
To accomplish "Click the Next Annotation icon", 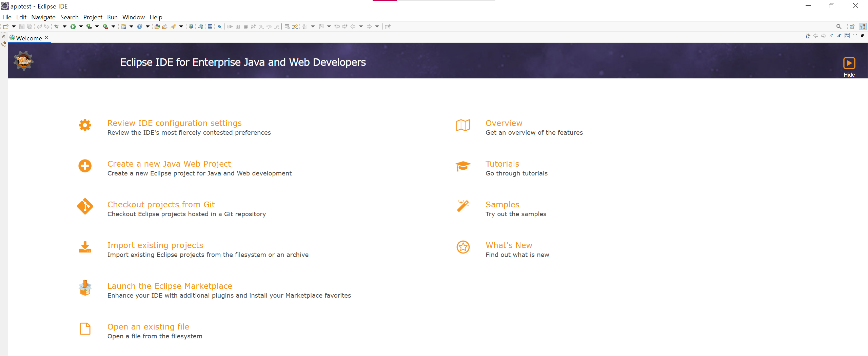I will click(x=305, y=26).
